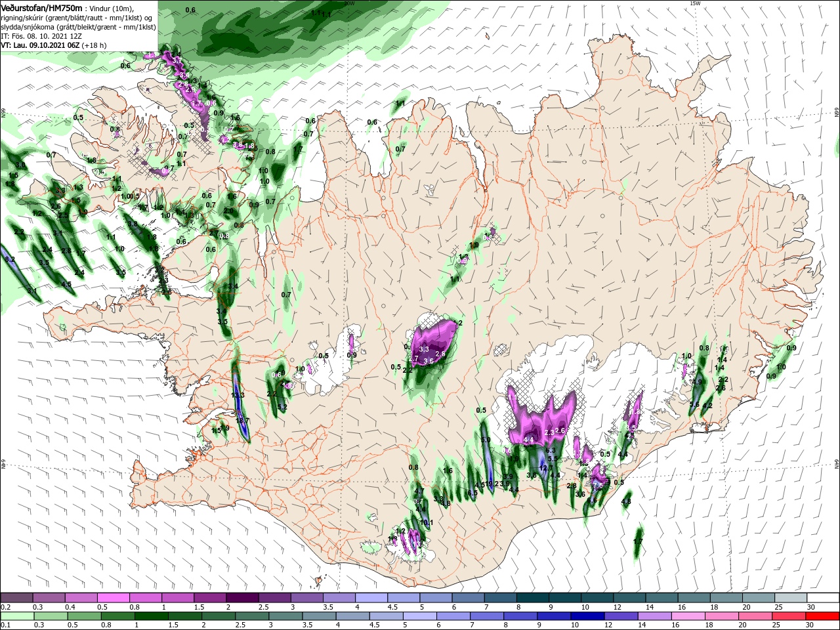This screenshot has width=840, height=630.
Task: Click the 'rigning/skúrir' legend description line
Action: [77, 17]
